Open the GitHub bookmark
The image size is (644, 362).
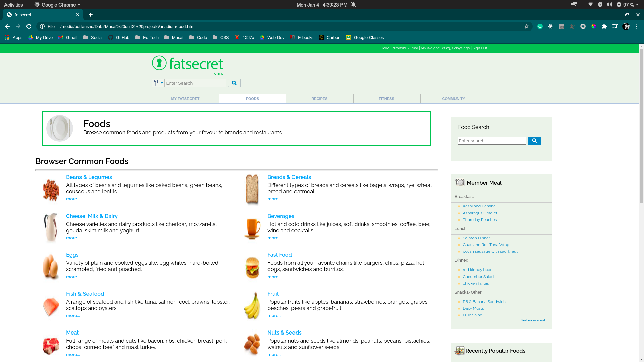(x=119, y=38)
